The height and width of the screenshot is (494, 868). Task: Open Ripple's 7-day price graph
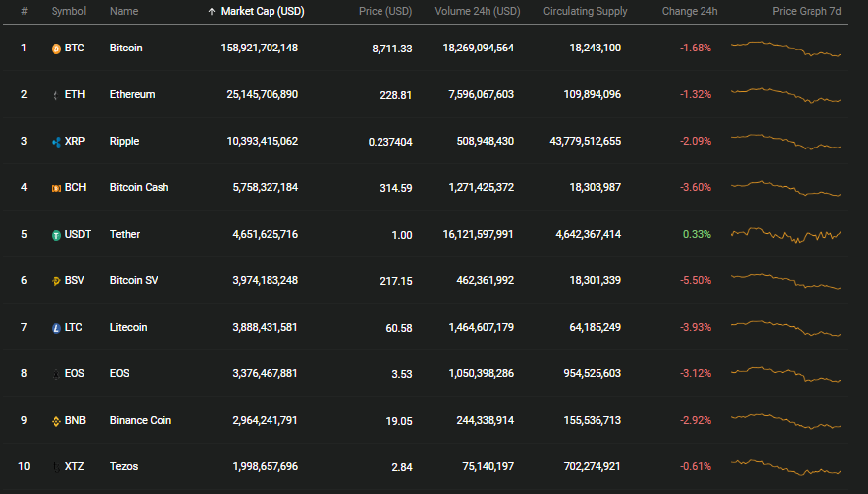(786, 142)
